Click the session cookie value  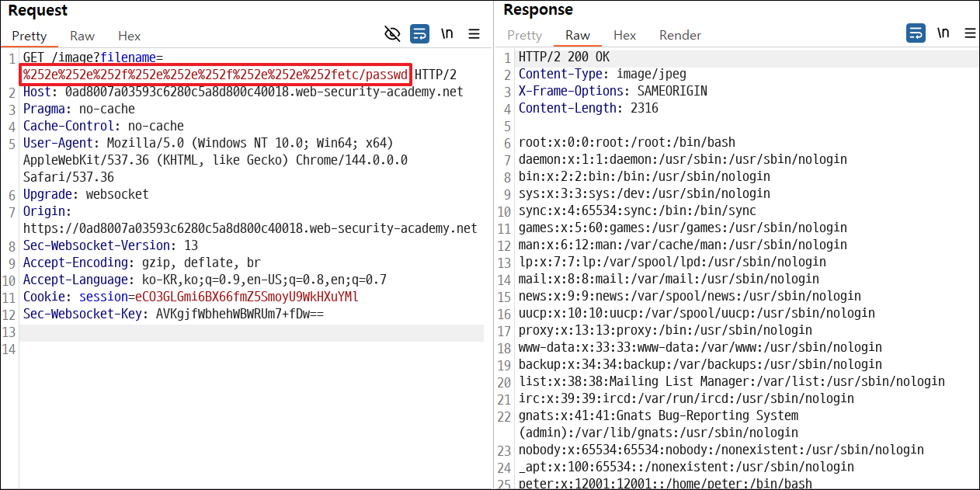point(247,297)
